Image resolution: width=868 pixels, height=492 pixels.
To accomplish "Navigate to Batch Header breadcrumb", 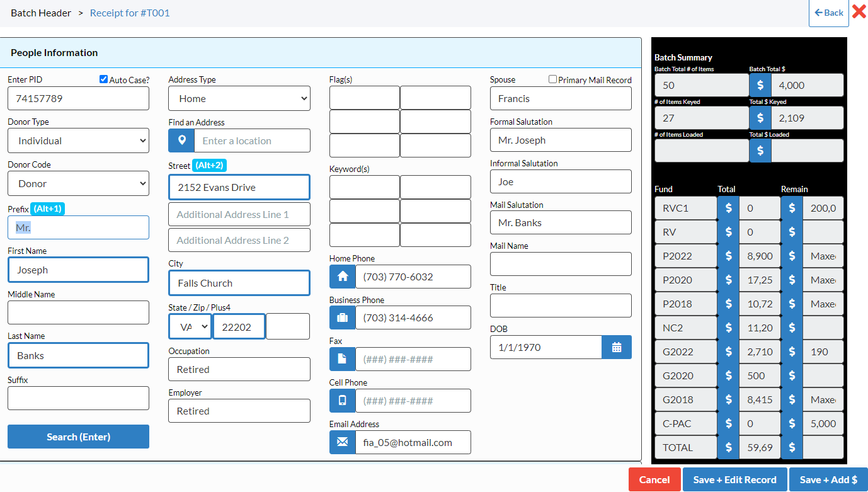I will (41, 13).
